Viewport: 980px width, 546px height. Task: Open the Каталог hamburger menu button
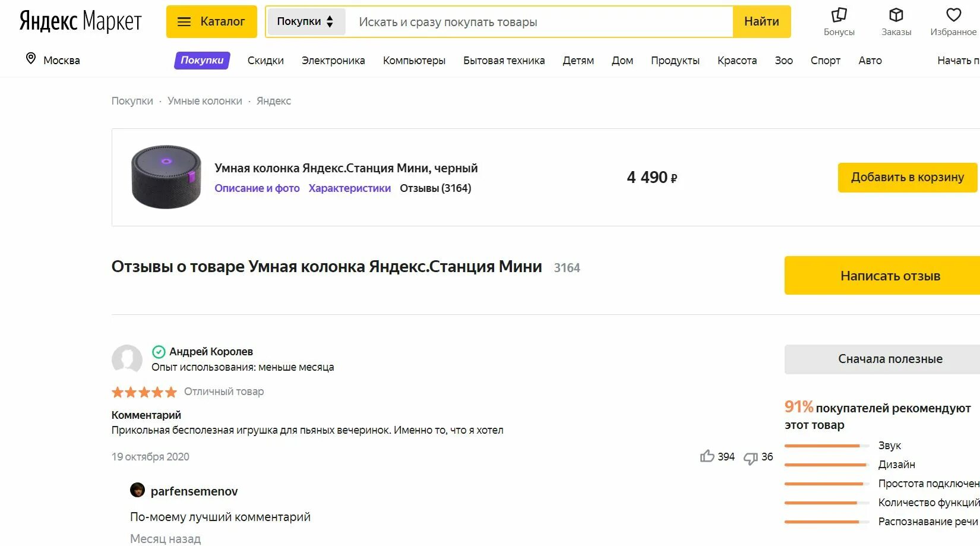pyautogui.click(x=211, y=21)
